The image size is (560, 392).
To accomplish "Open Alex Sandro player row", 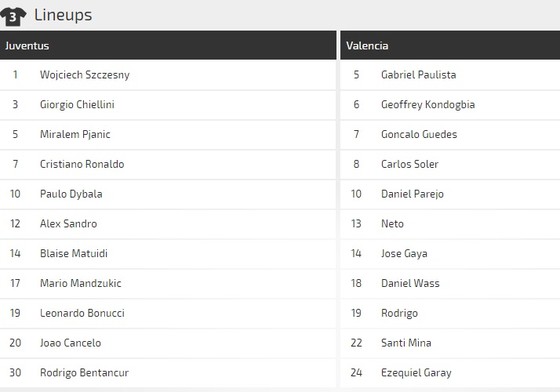I will tap(168, 224).
